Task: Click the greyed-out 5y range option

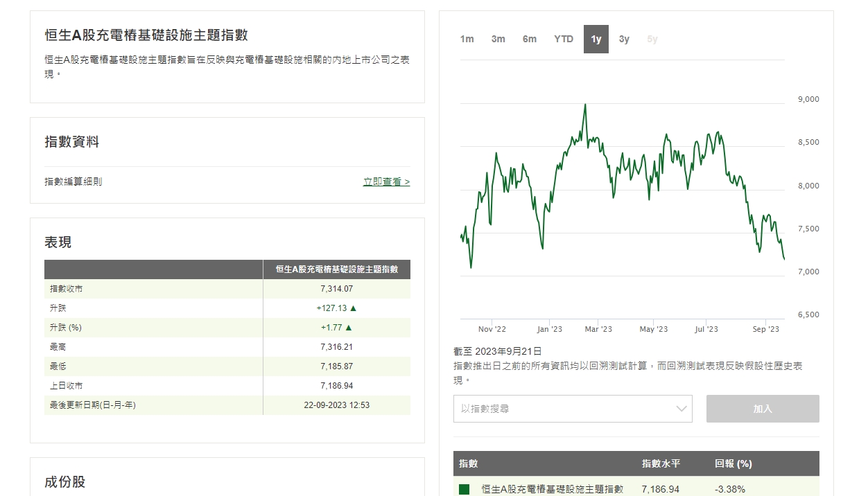Action: (652, 39)
